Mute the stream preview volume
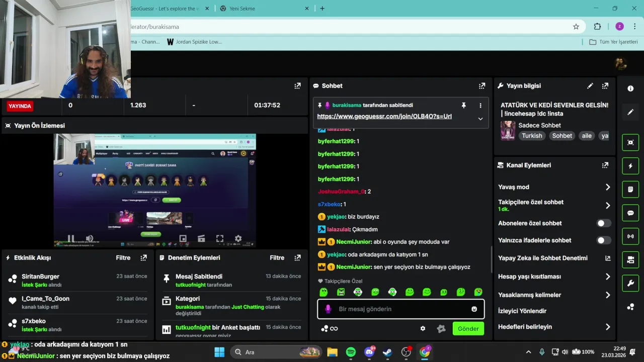 pyautogui.click(x=90, y=239)
